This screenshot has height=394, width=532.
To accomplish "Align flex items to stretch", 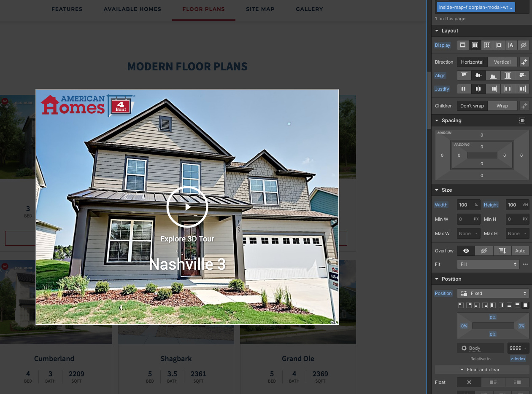I will (508, 75).
